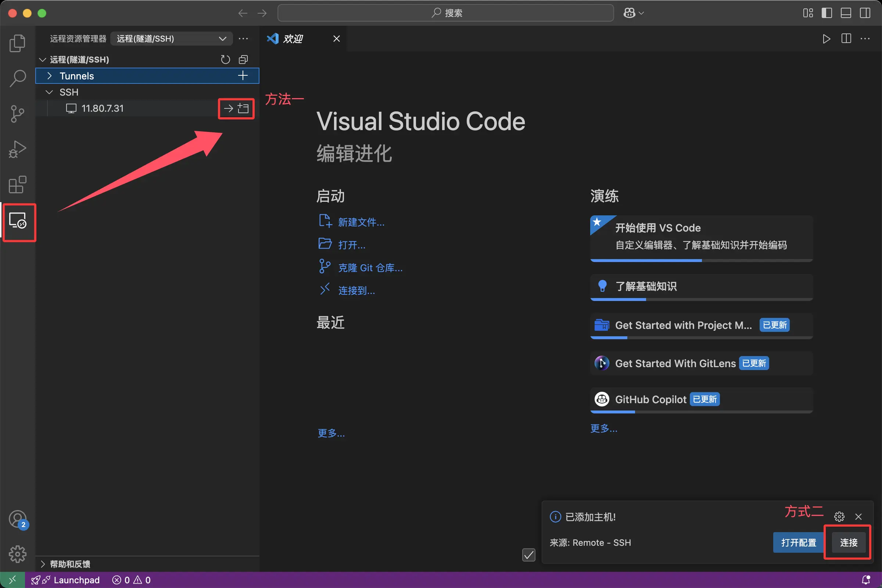Viewport: 882px width, 588px height.
Task: Open the Source Control view
Action: pos(17,114)
